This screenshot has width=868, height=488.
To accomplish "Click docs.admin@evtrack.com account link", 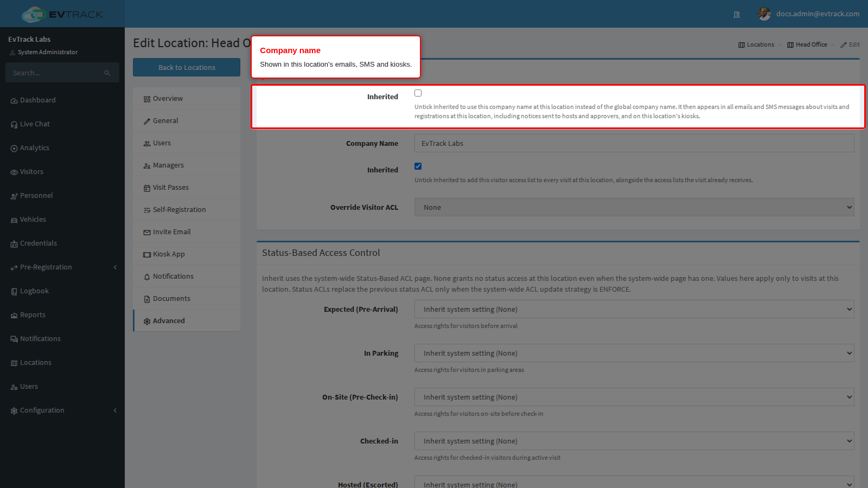I will [818, 14].
